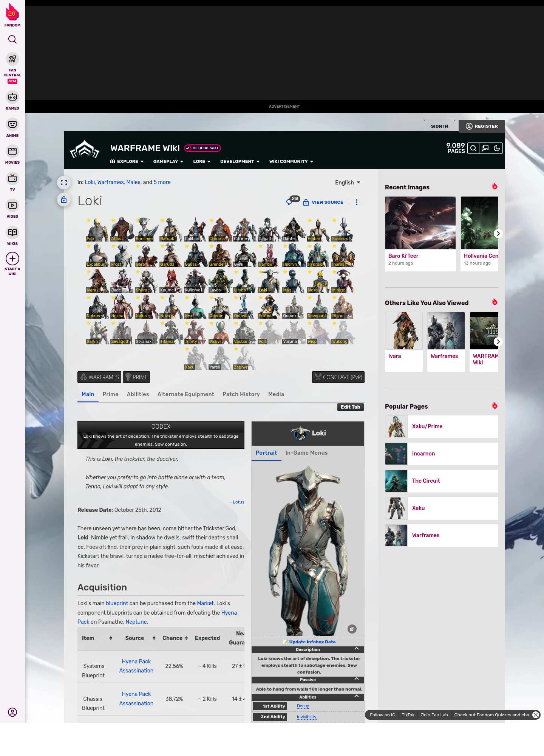This screenshot has height=756, width=544.
Task: Switch to the Prime tab
Action: pos(110,394)
